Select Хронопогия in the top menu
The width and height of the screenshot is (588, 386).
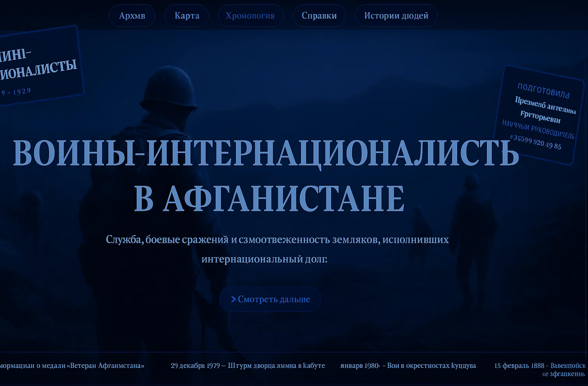pyautogui.click(x=251, y=16)
